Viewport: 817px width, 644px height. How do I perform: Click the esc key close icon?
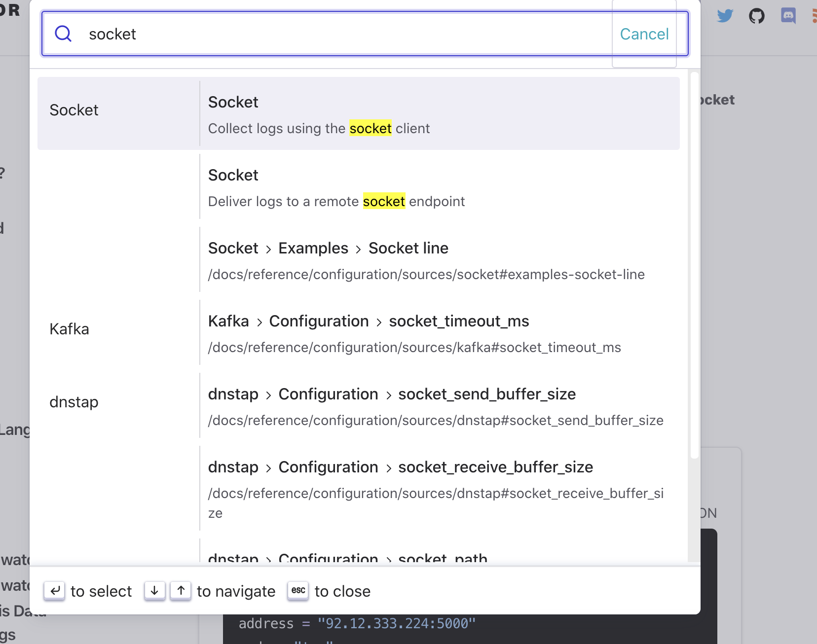tap(298, 590)
